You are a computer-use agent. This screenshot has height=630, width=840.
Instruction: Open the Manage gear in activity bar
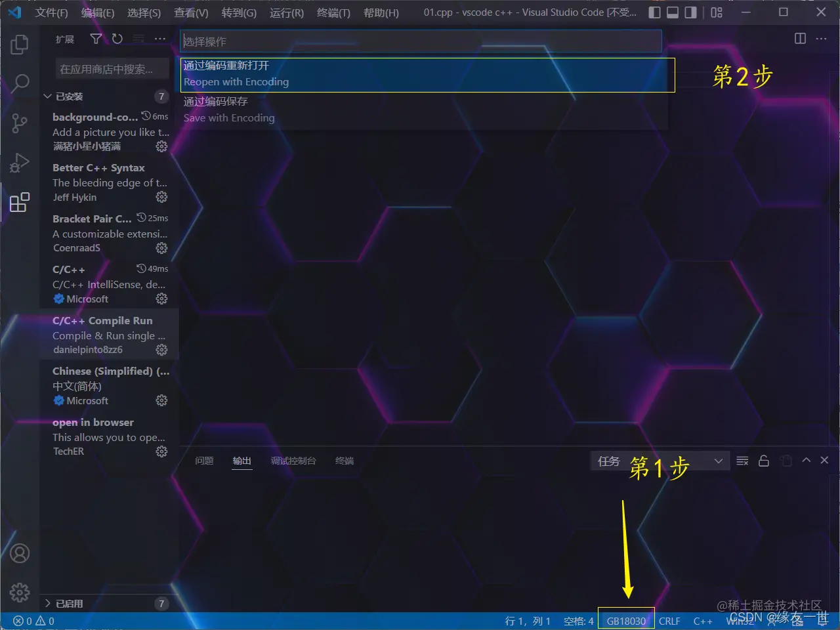20,592
